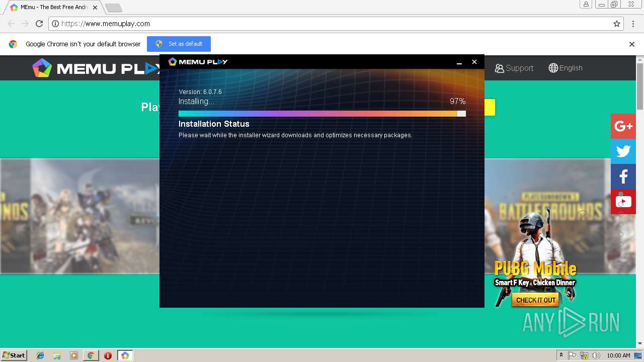Screen dimensions: 644x362
Task: Open Windows Explorer folder in taskbar
Action: tap(57, 355)
